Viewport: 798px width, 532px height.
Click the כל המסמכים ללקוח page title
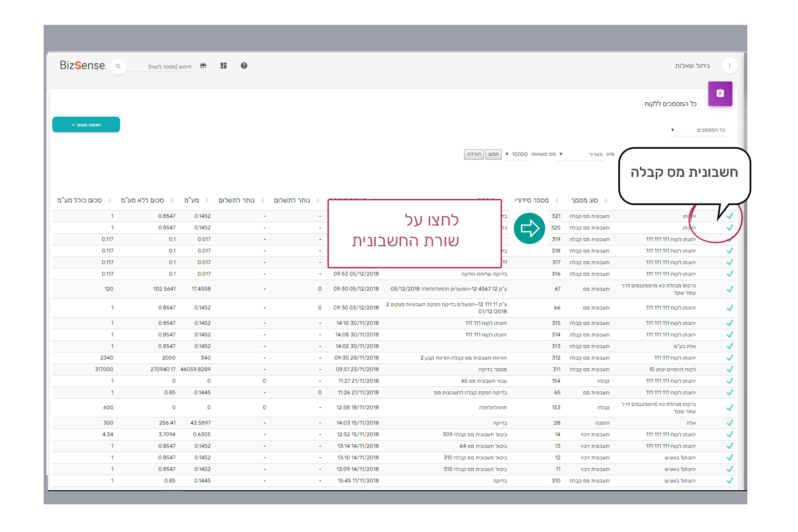(670, 104)
